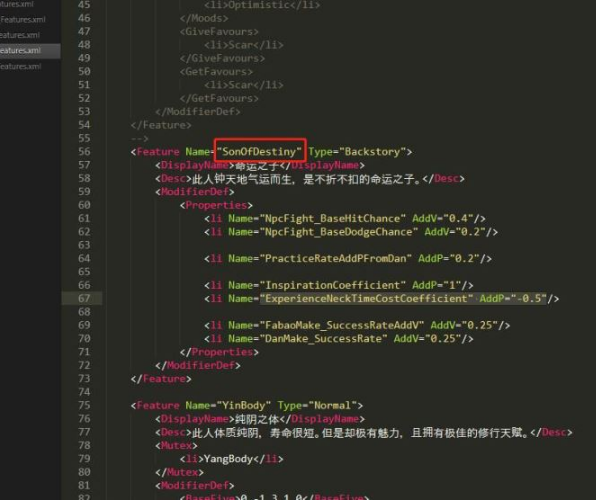The image size is (596, 500).
Task: Click line number 80 in the gutter
Action: 84,472
